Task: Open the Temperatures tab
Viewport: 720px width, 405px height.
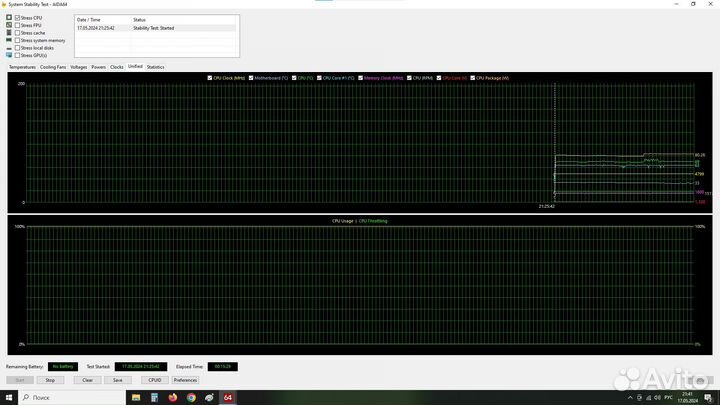Action: [22, 67]
